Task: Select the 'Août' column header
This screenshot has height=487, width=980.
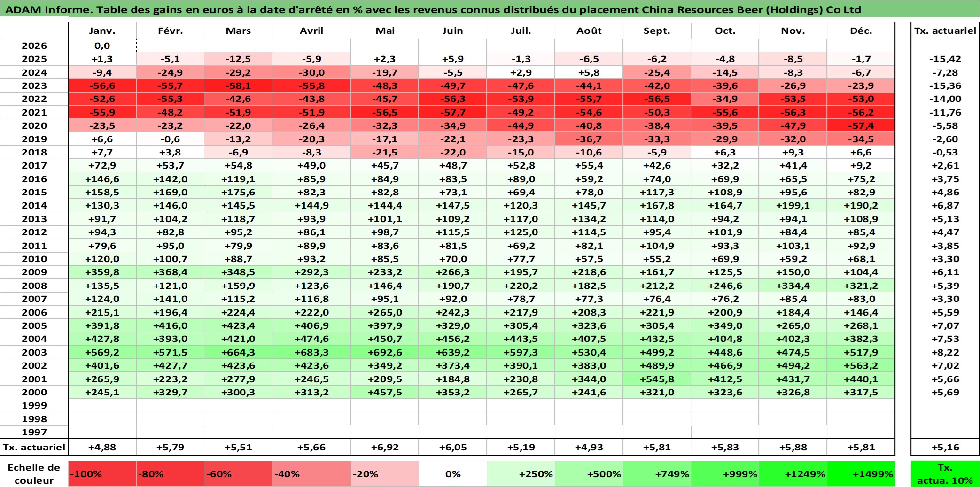Action: [x=589, y=31]
